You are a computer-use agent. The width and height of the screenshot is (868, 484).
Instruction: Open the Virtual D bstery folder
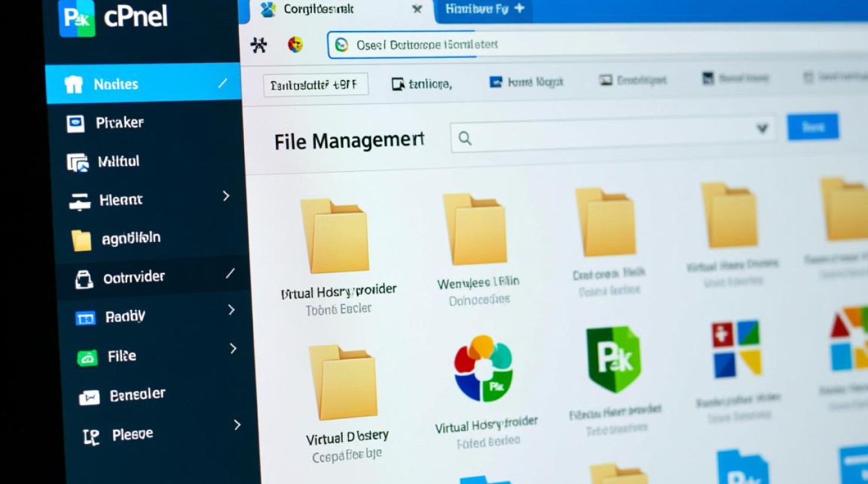(343, 384)
